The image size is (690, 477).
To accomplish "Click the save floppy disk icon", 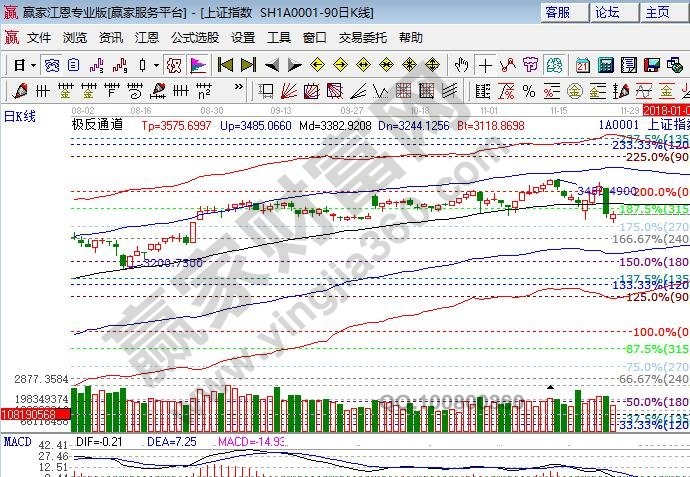I will pyautogui.click(x=654, y=65).
